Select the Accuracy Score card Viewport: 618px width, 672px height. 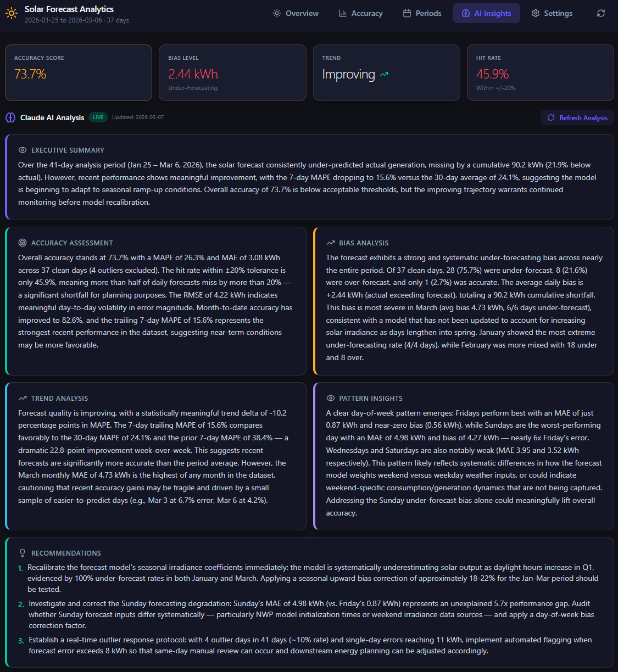tap(79, 72)
